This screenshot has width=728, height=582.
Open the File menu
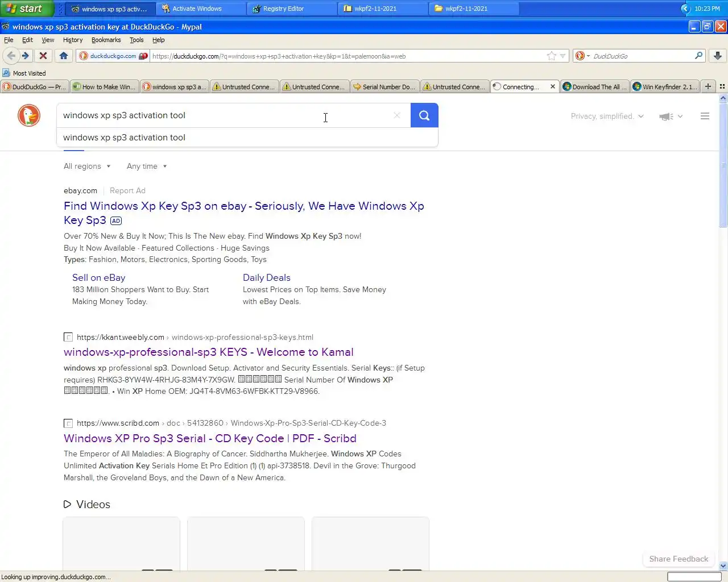9,40
